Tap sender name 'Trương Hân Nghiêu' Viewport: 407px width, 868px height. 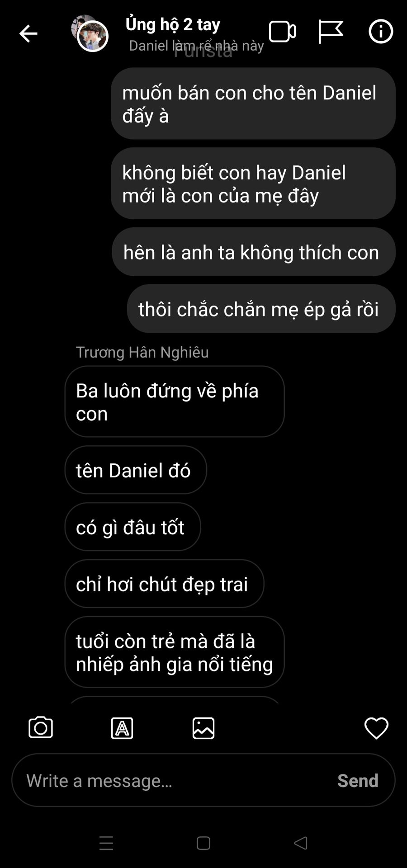point(142,352)
